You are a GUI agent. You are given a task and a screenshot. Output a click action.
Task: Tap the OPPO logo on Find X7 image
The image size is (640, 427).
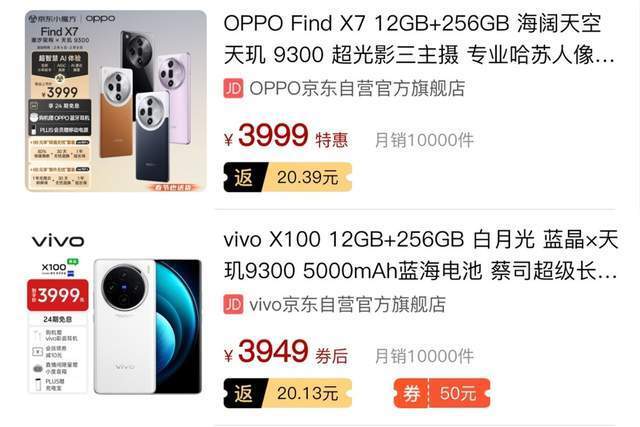[100, 18]
